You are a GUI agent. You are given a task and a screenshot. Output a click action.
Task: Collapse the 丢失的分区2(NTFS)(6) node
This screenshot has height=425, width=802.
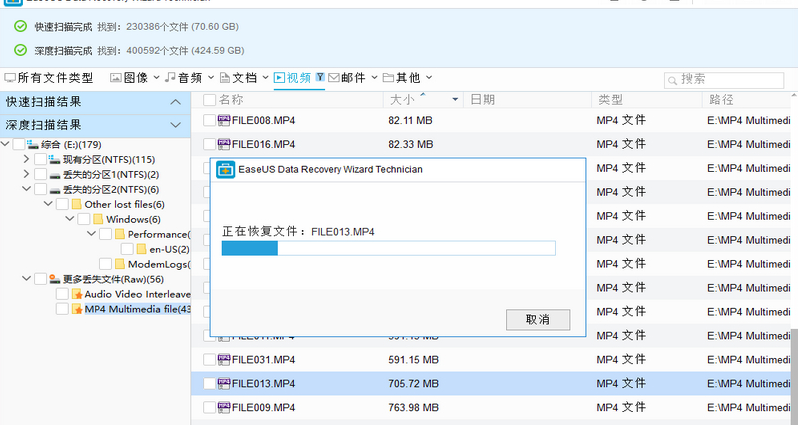coord(27,189)
